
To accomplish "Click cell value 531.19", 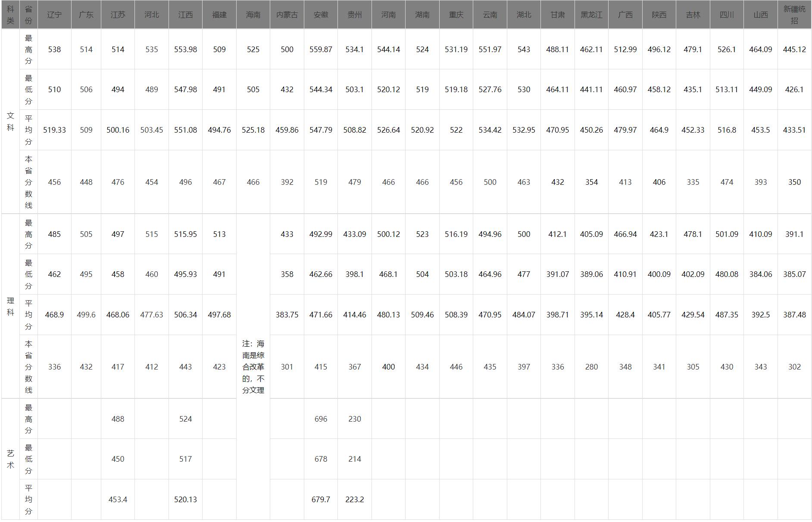I will 456,50.
